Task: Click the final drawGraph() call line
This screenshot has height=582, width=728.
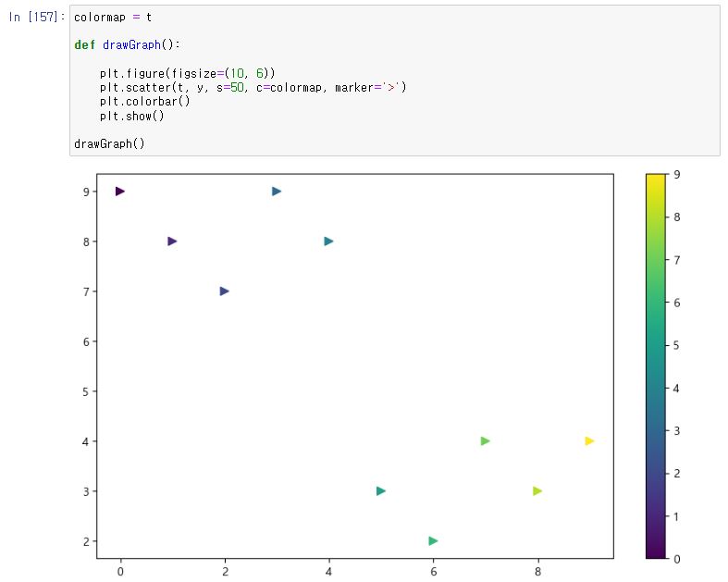Action: 109,143
